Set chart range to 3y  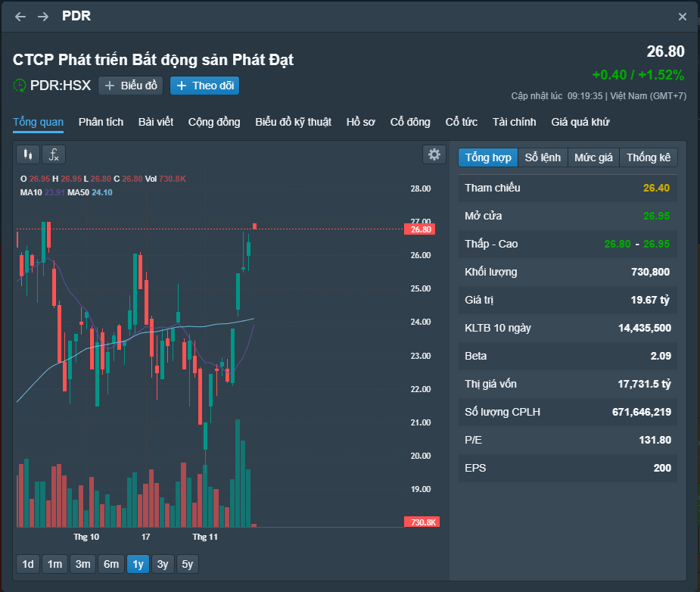163,564
